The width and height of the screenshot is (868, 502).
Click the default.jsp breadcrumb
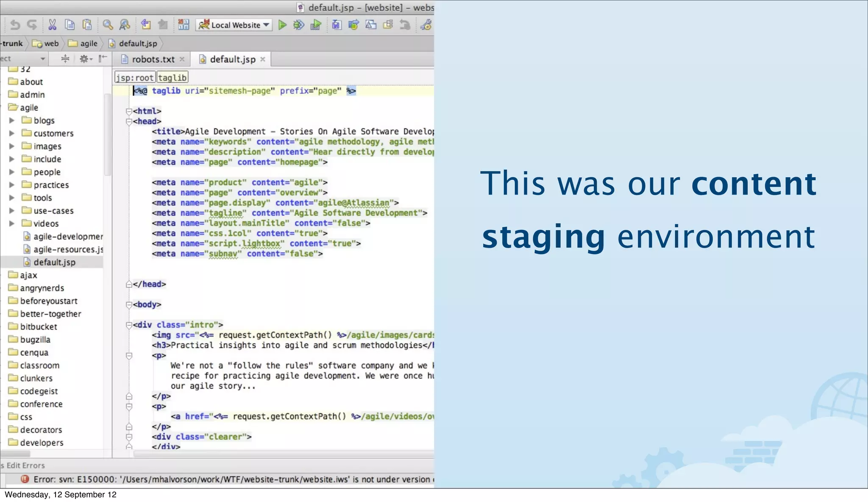tap(133, 43)
